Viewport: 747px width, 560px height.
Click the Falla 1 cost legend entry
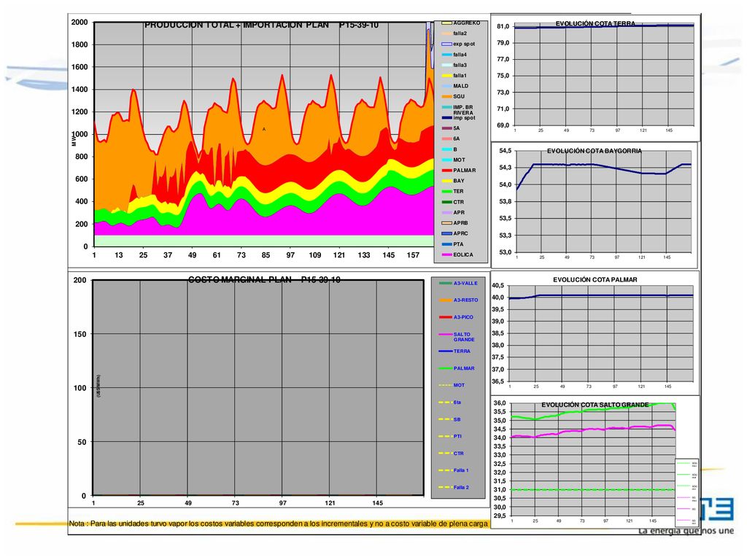coord(454,470)
